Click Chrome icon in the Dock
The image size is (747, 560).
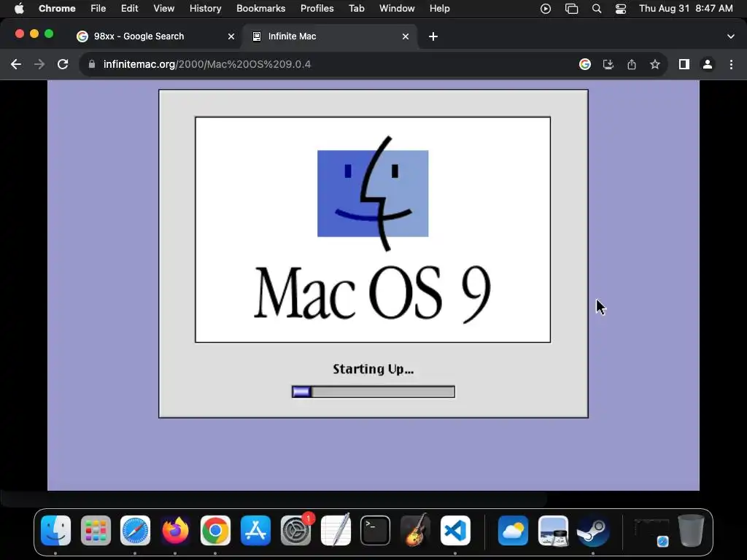(x=215, y=531)
